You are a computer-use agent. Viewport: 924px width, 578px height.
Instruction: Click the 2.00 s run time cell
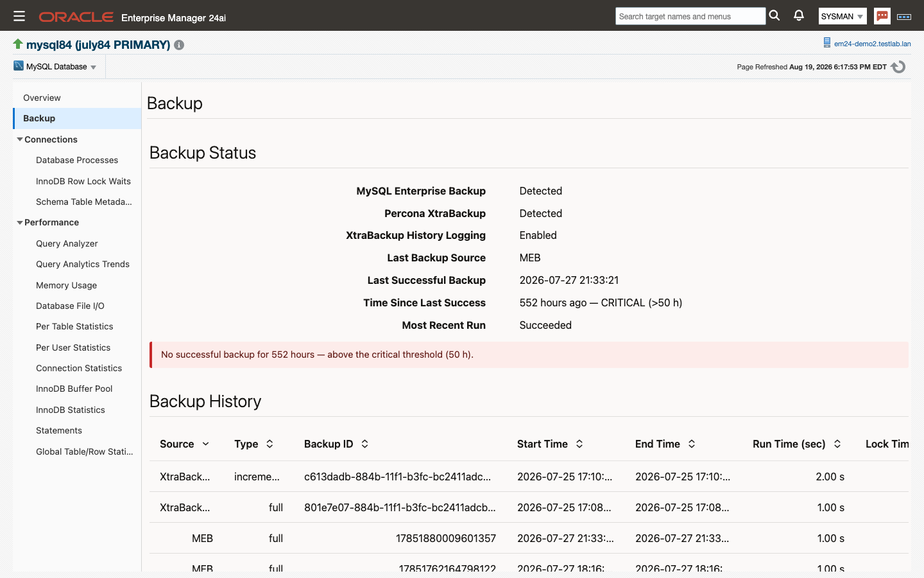pyautogui.click(x=830, y=477)
